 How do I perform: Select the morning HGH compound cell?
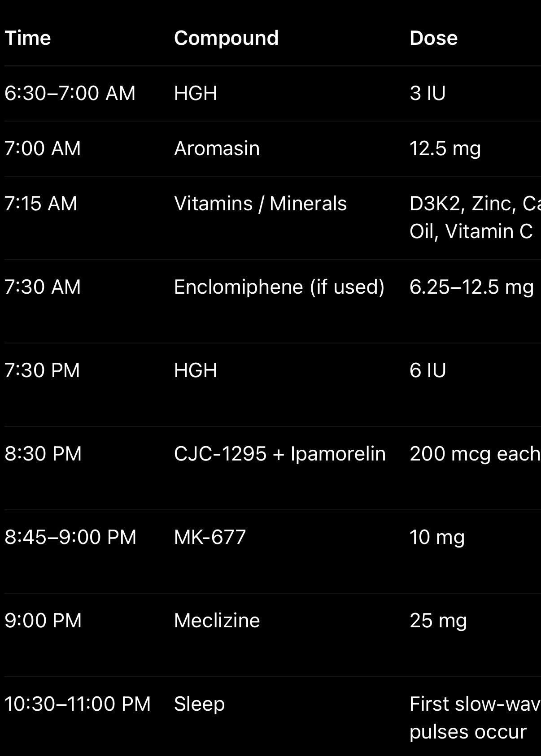(196, 93)
